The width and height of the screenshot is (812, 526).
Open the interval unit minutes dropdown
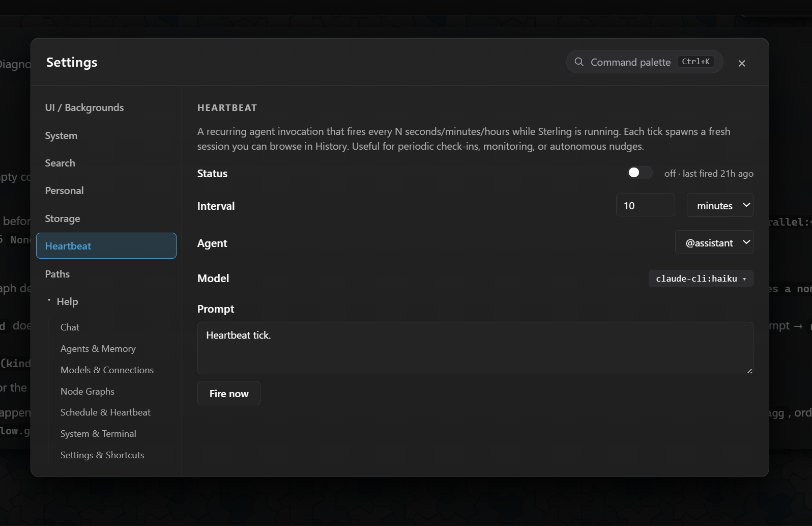click(720, 205)
